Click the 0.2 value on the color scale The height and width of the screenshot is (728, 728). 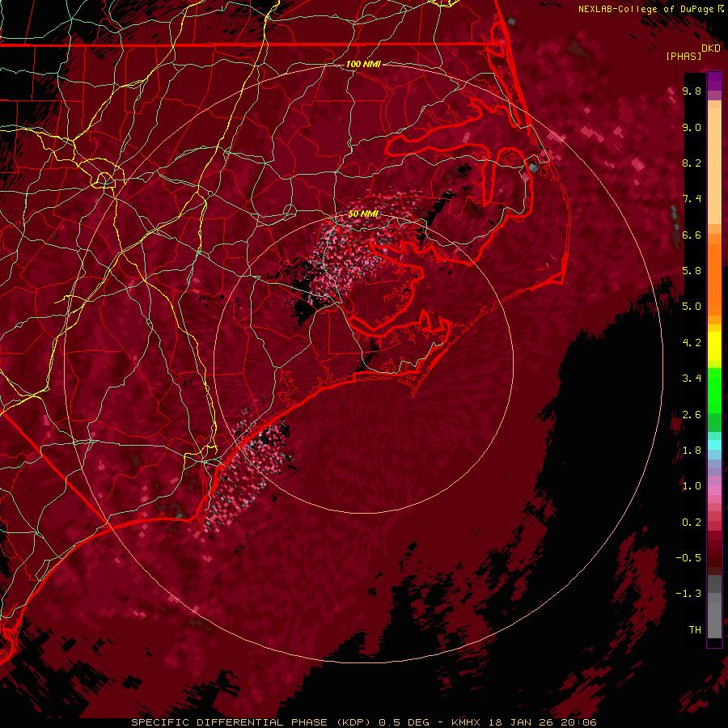click(692, 523)
